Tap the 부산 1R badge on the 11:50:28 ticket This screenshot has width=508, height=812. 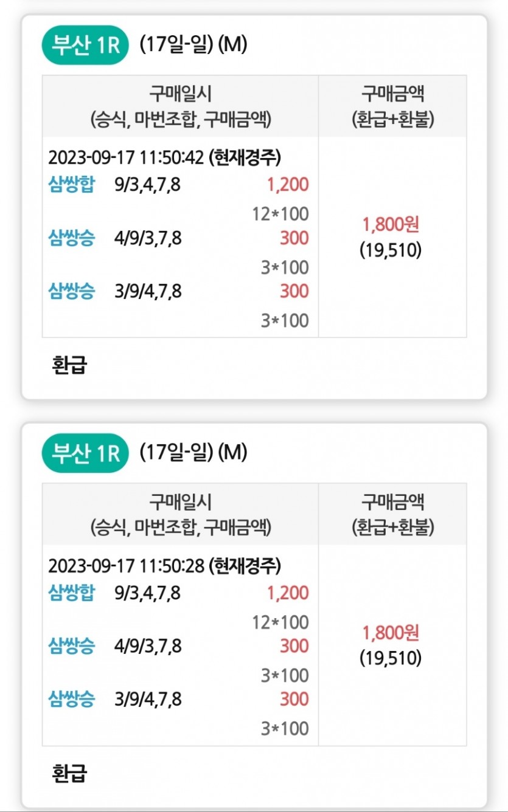tap(85, 454)
